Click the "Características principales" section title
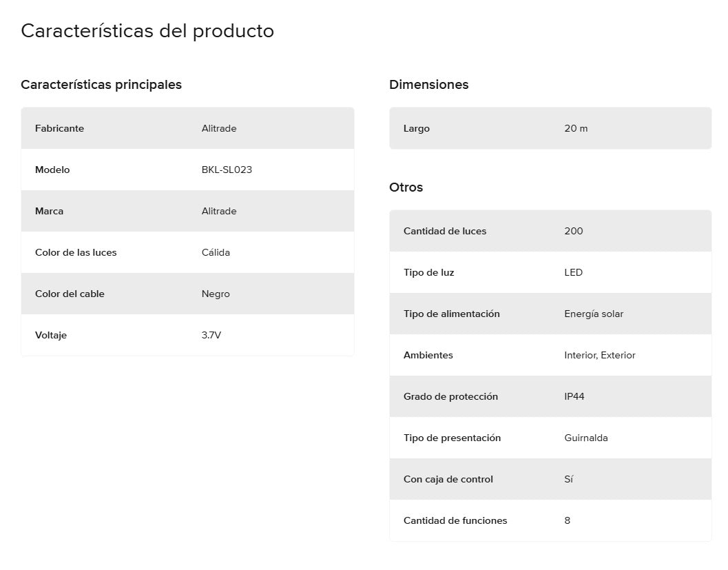This screenshot has height=570, width=728. click(101, 85)
